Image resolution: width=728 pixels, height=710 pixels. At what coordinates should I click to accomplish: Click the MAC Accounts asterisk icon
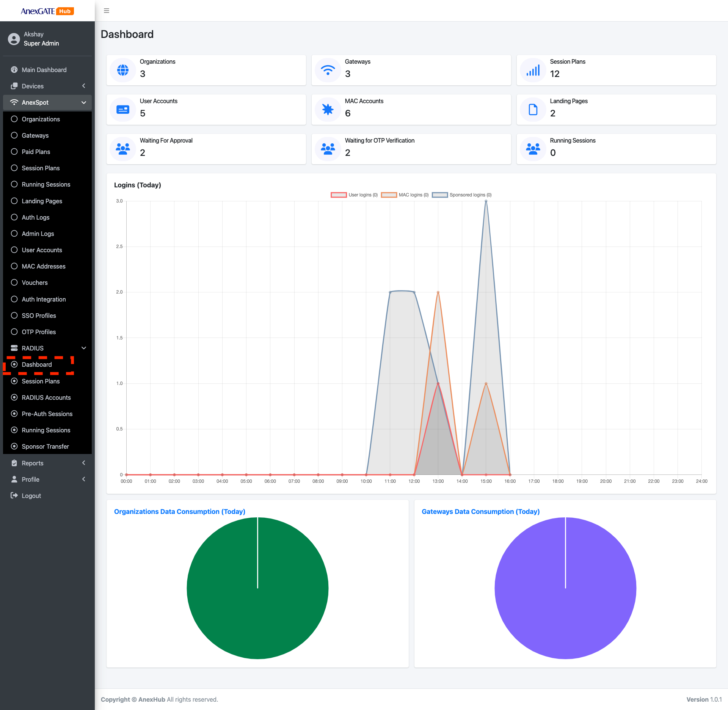click(x=328, y=110)
